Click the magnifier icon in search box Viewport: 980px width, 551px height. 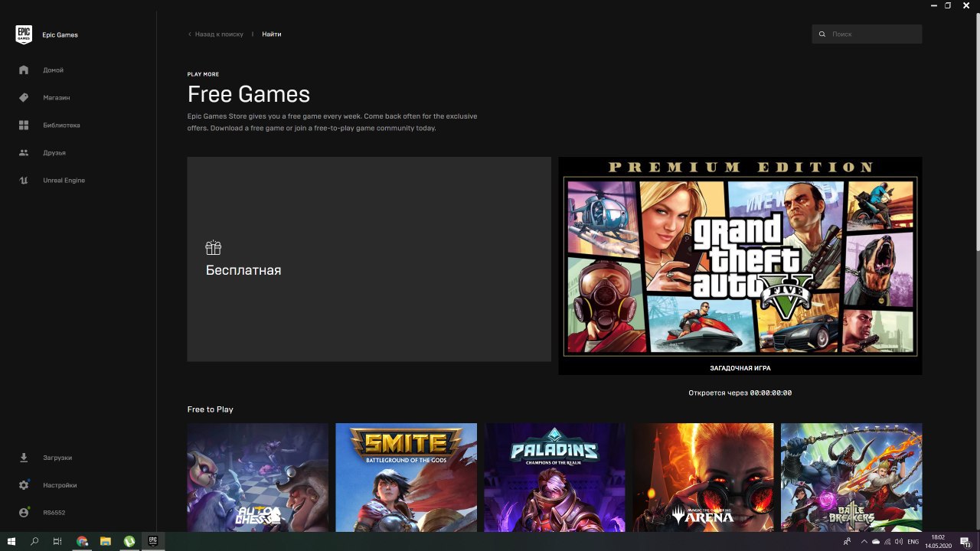822,34
